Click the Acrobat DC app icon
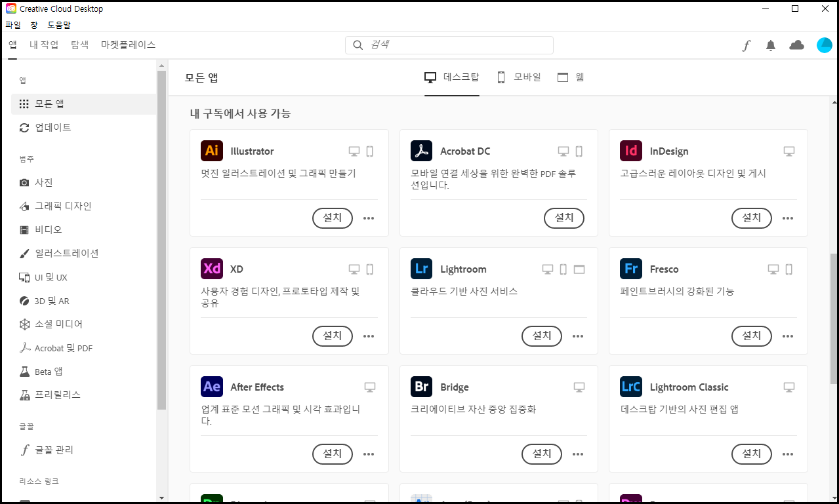The width and height of the screenshot is (839, 504). (x=421, y=151)
